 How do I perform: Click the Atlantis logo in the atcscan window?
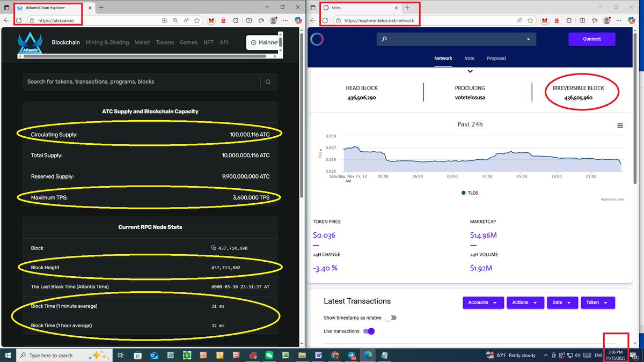coord(30,43)
